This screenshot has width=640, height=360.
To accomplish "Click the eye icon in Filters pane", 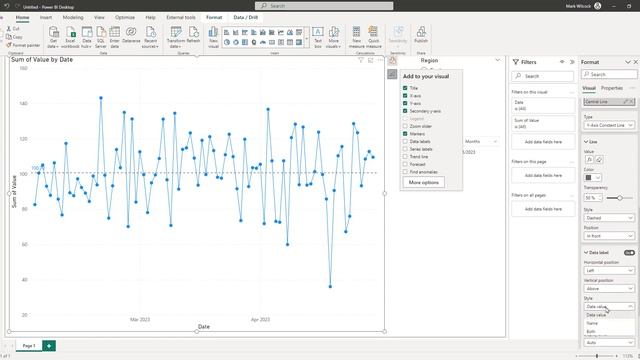I will click(x=562, y=62).
